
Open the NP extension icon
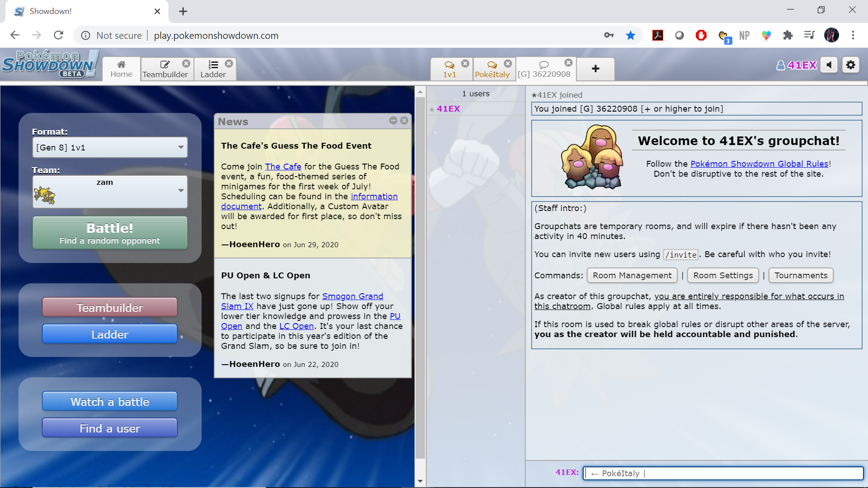click(745, 35)
